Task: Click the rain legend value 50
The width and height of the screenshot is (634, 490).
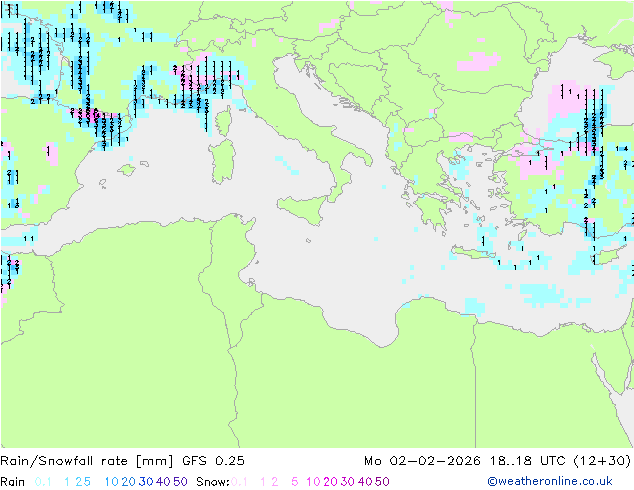Action: (x=180, y=482)
